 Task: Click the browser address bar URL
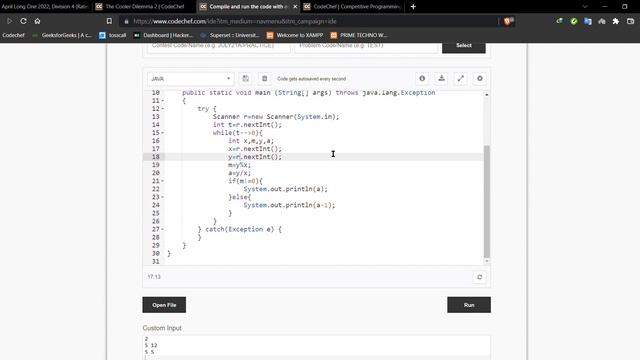(235, 21)
